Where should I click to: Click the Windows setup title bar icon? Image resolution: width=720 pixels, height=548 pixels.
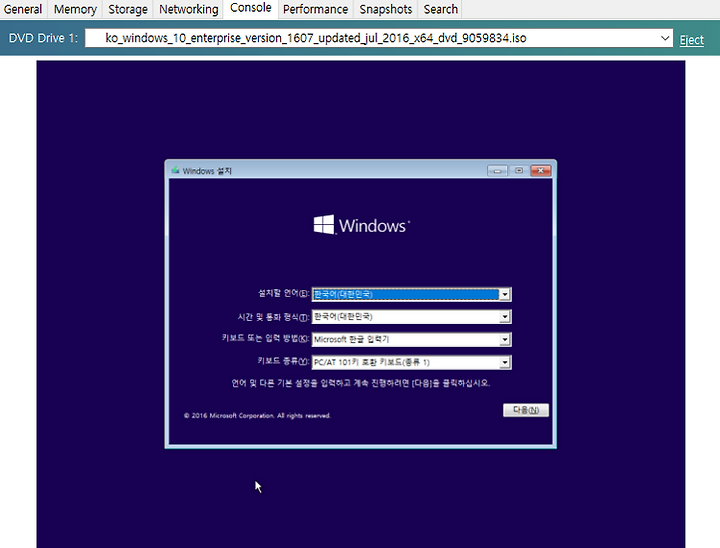(175, 170)
